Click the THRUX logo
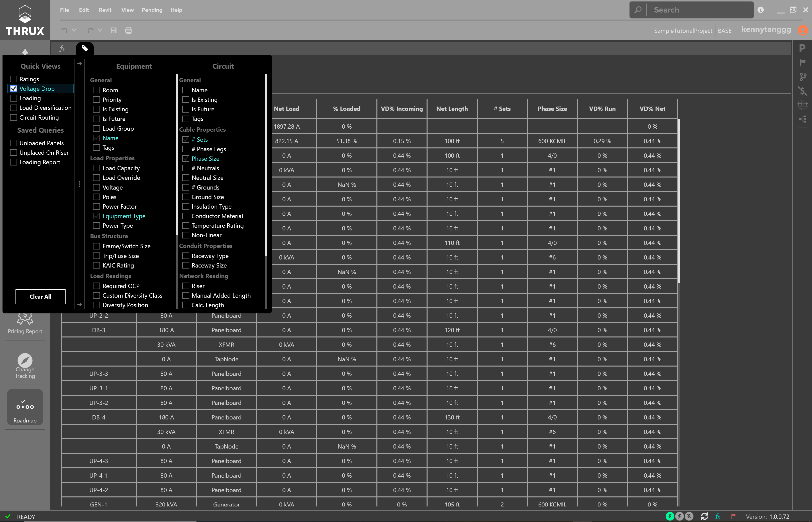This screenshot has height=522, width=812. (x=25, y=20)
